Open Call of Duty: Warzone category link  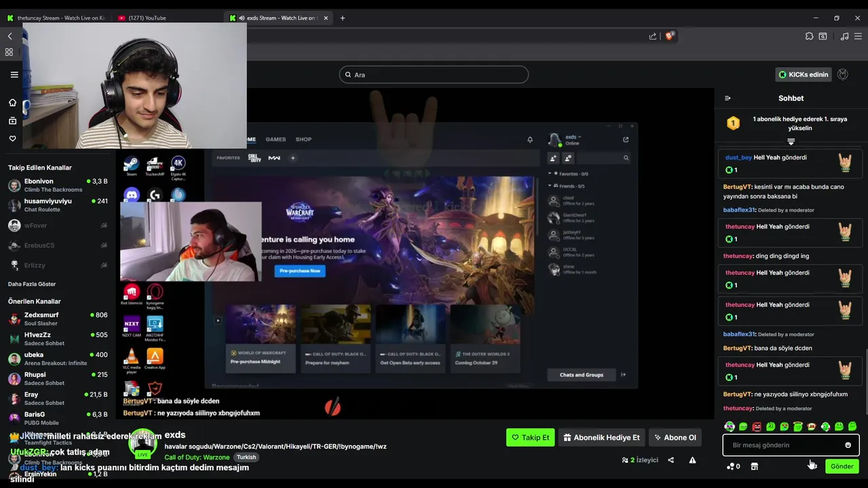[197, 457]
